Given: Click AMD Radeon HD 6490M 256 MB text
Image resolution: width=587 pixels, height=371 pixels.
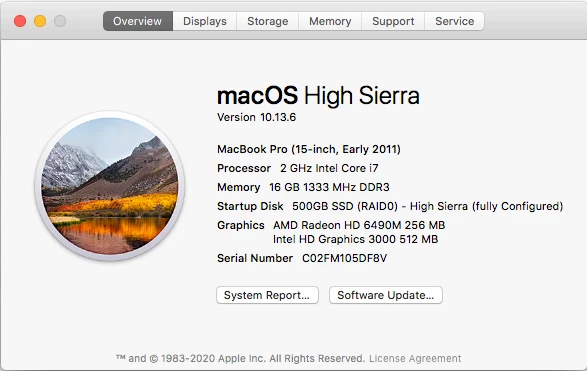Looking at the screenshot, I should [x=359, y=225].
